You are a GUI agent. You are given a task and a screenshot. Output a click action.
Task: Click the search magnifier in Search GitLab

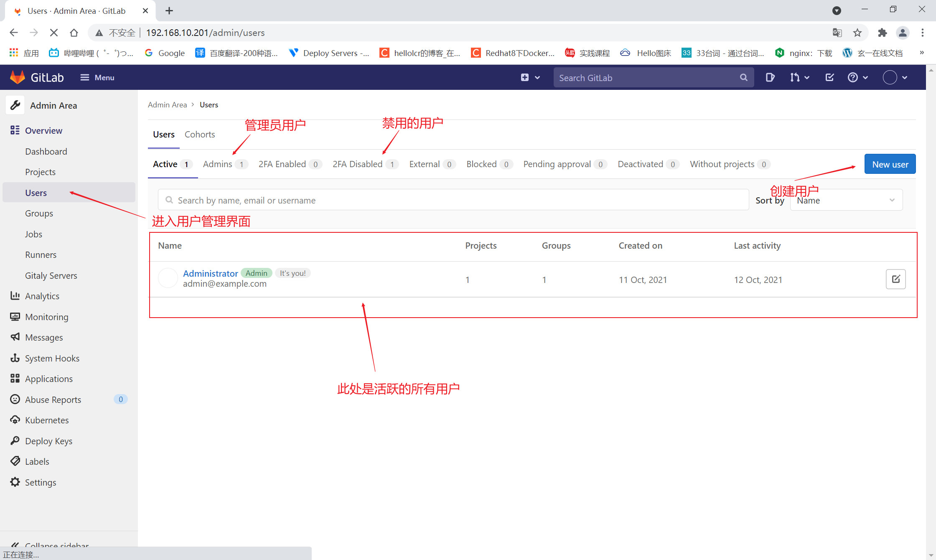(x=743, y=78)
